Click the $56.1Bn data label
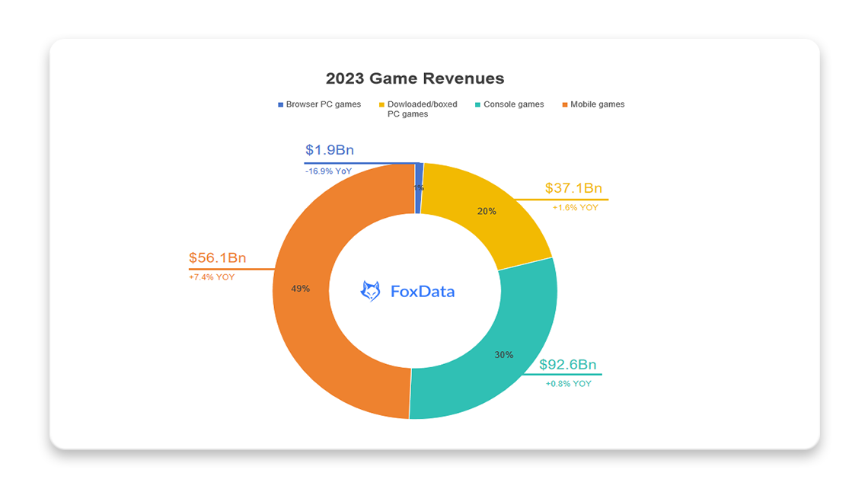Image resolution: width=868 pixels, height=489 pixels. (218, 258)
